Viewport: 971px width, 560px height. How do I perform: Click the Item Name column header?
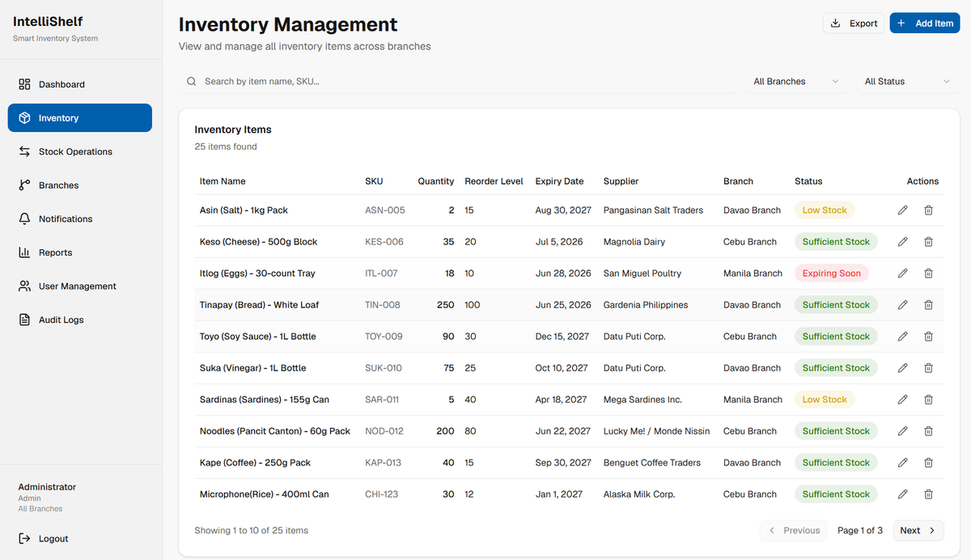click(x=223, y=181)
